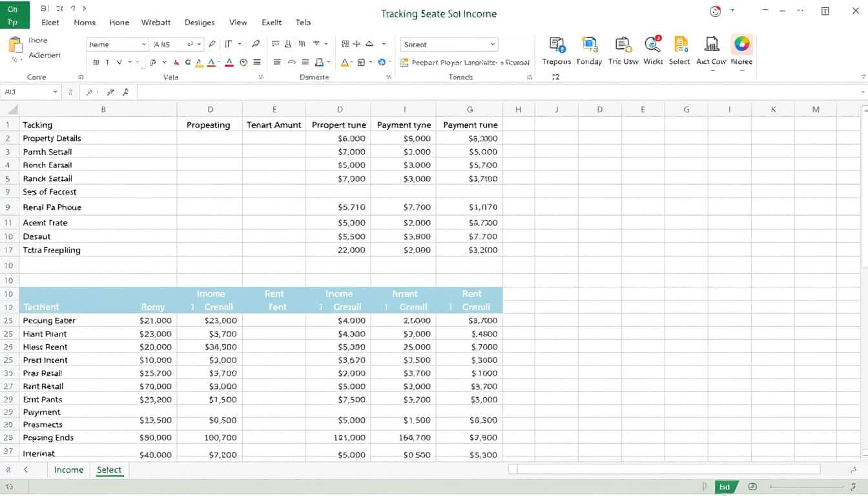Click the yellow Select document icon
The width and height of the screenshot is (868, 496).
pos(681,44)
